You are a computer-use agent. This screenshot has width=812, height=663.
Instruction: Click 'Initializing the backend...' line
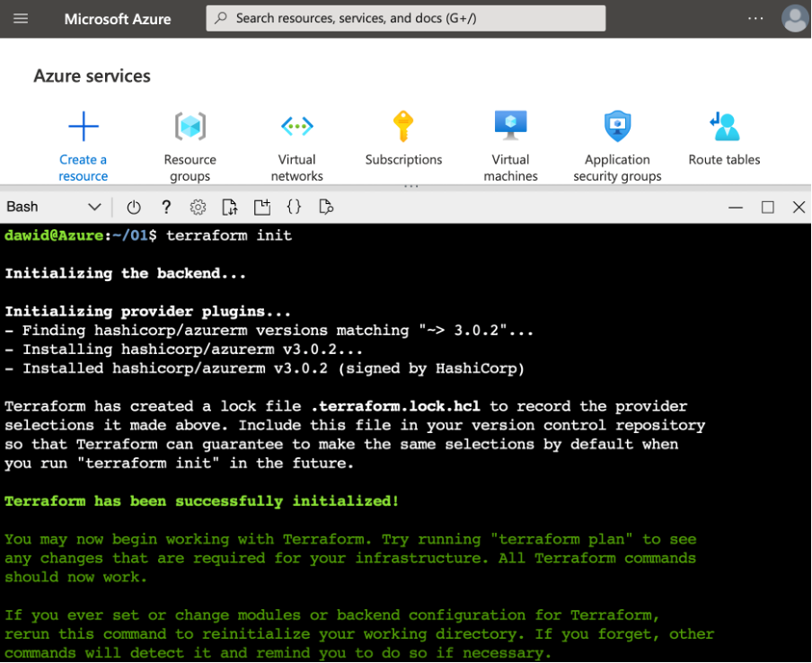126,273
